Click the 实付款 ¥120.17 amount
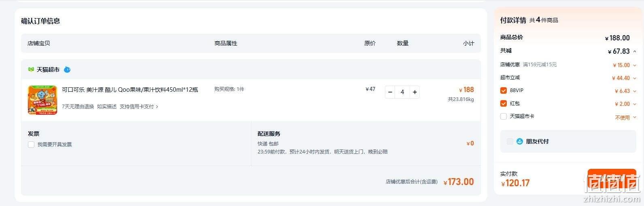Viewport: 644px width, 206px height. (x=515, y=183)
